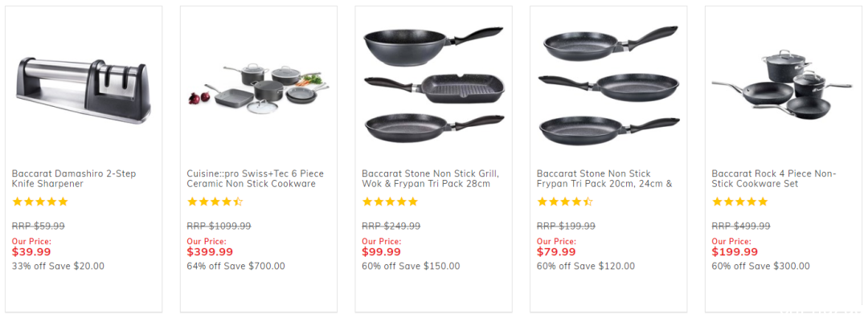This screenshot has width=868, height=318.
Task: Click Baccarat Stone Non Stick Grill title
Action: pyautogui.click(x=431, y=178)
